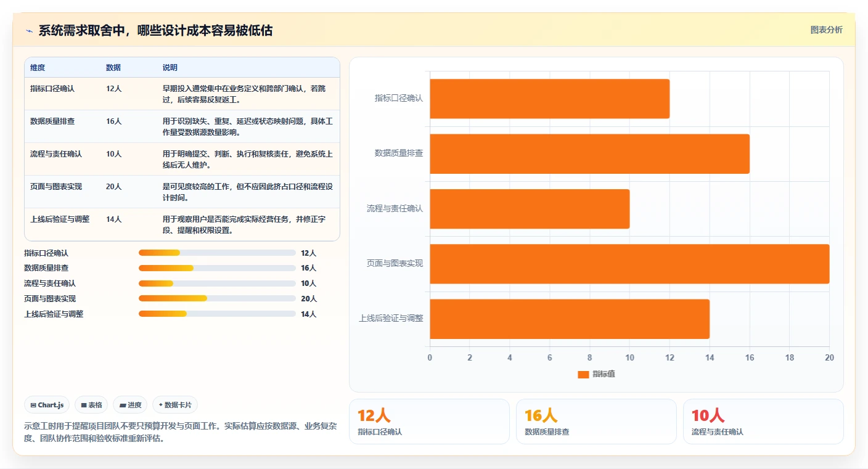Viewport: 868px width, 469px height.
Task: Click the 页面与图表实现 table cell
Action: pos(56,187)
